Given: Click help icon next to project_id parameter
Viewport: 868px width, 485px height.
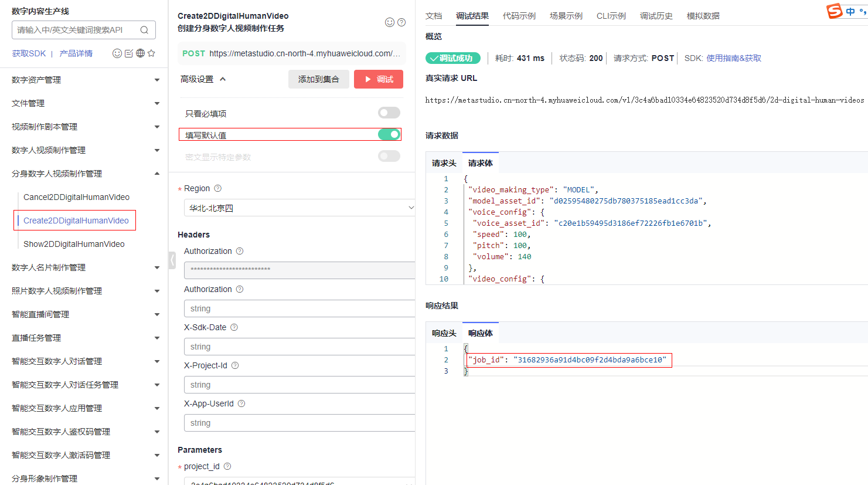Looking at the screenshot, I should coord(227,466).
